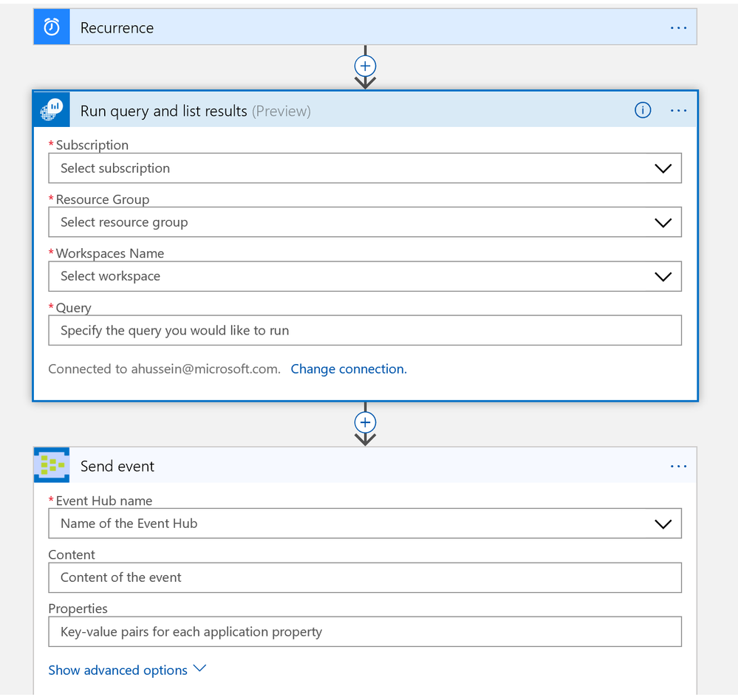Open the Event Hub name dropdown
The image size is (738, 700).
663,524
